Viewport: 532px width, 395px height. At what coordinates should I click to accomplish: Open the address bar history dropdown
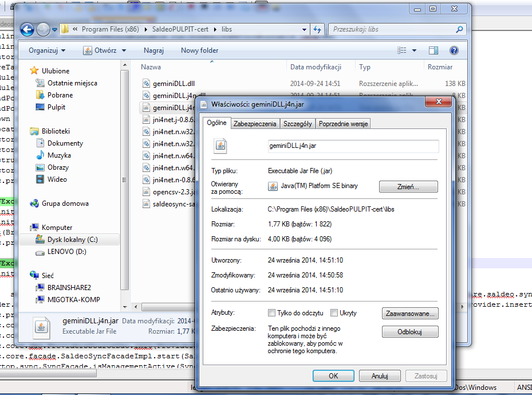pos(304,30)
